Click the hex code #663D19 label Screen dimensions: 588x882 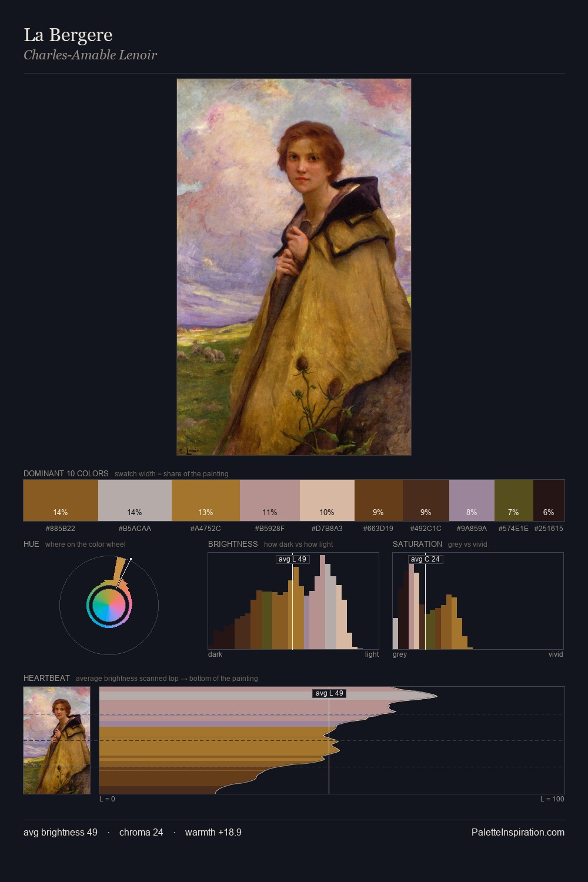click(x=379, y=529)
